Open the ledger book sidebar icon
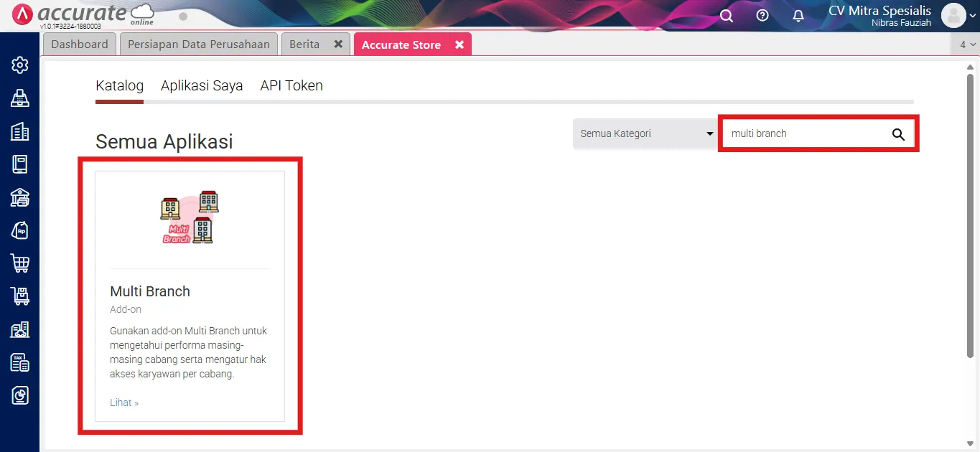This screenshot has width=980, height=452. tap(20, 164)
